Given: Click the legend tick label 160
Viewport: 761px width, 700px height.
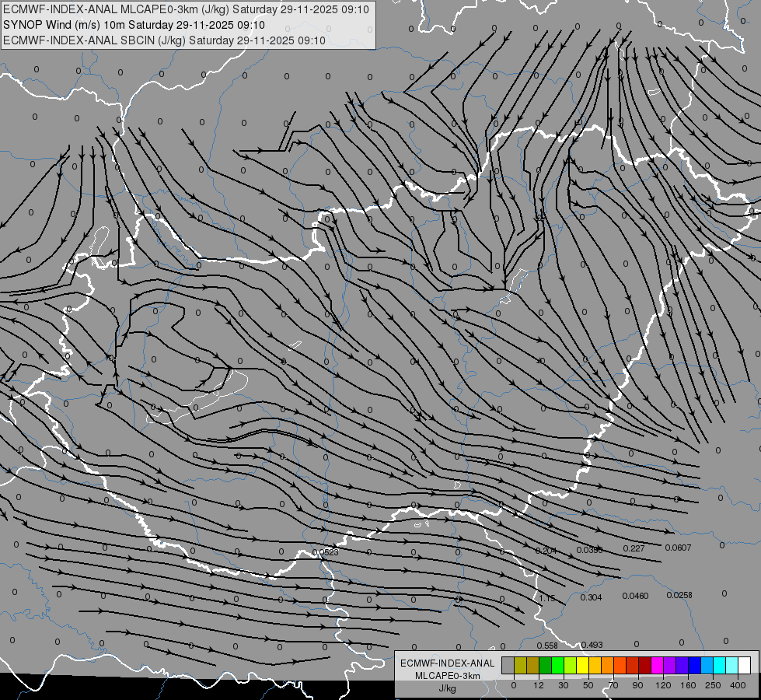Looking at the screenshot, I should pos(688,685).
